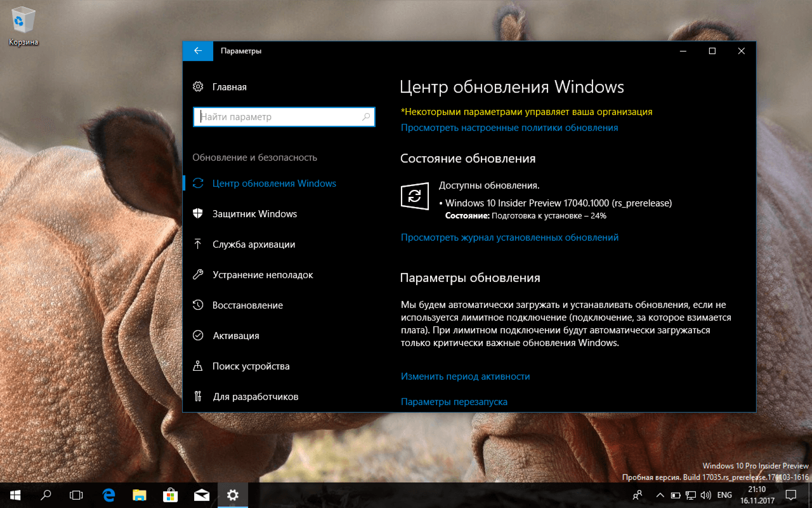Open Mail app from taskbar
Viewport: 812px width, 508px height.
pyautogui.click(x=202, y=495)
